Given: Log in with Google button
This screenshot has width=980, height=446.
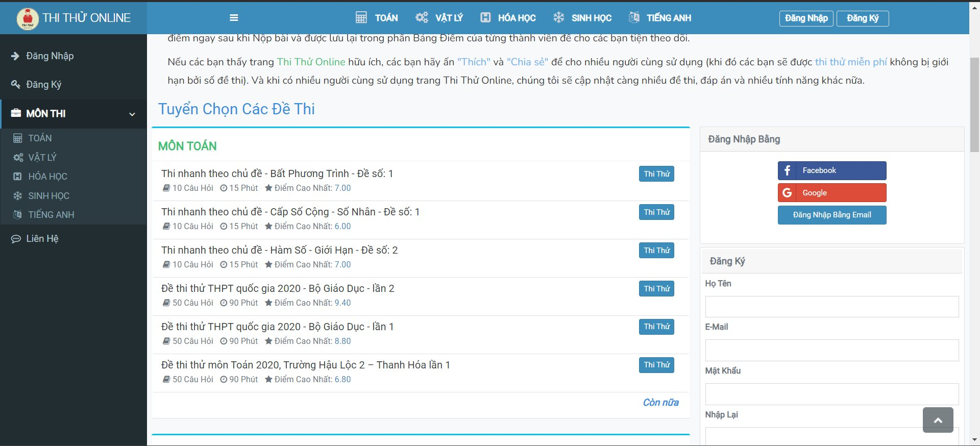Looking at the screenshot, I should [832, 193].
